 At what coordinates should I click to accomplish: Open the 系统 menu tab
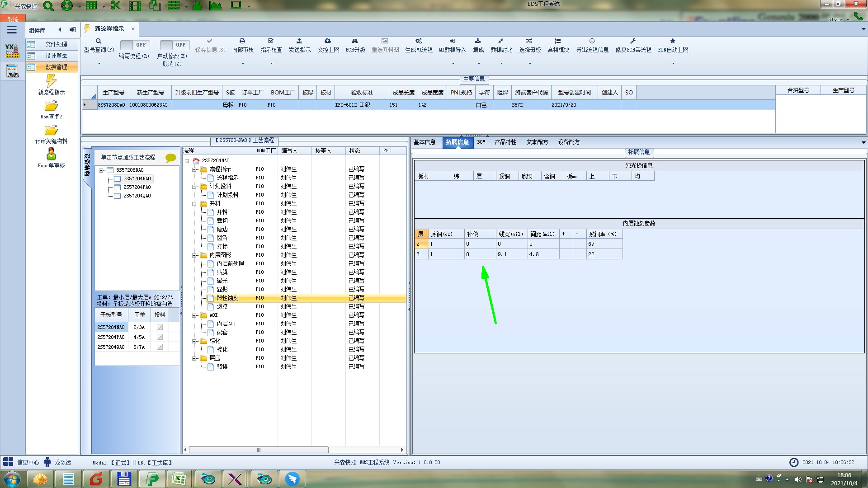tap(13, 19)
